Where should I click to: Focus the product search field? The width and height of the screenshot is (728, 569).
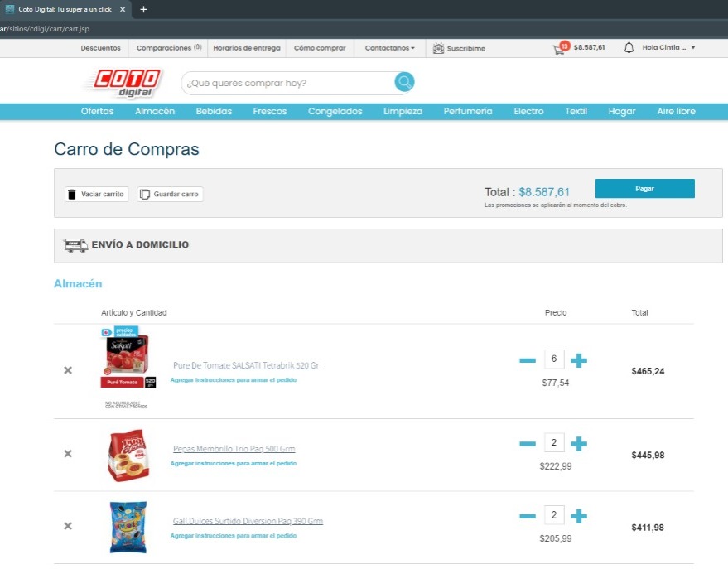(288, 83)
